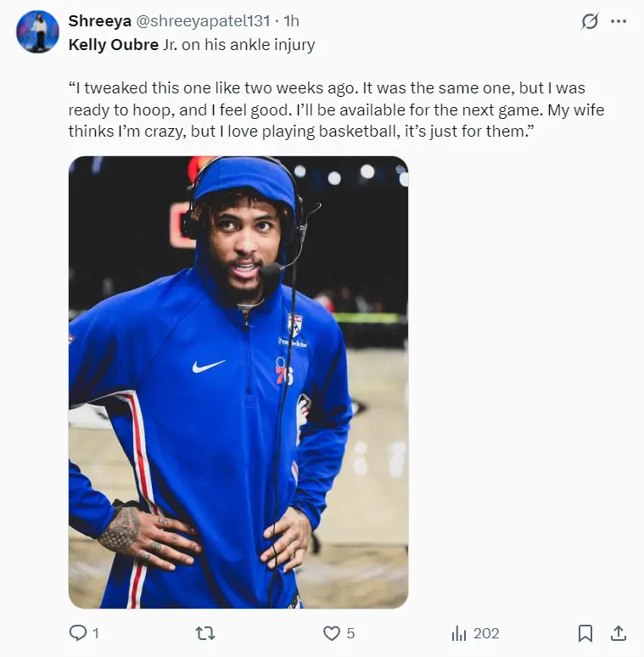Click the quoted tweet text paragraph
The width and height of the screenshot is (644, 657).
tap(336, 109)
